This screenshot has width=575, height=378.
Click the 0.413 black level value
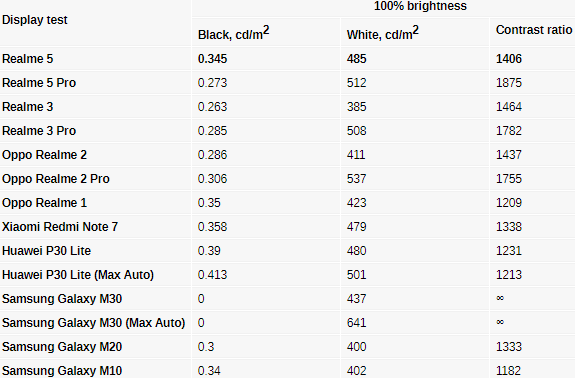pyautogui.click(x=212, y=275)
